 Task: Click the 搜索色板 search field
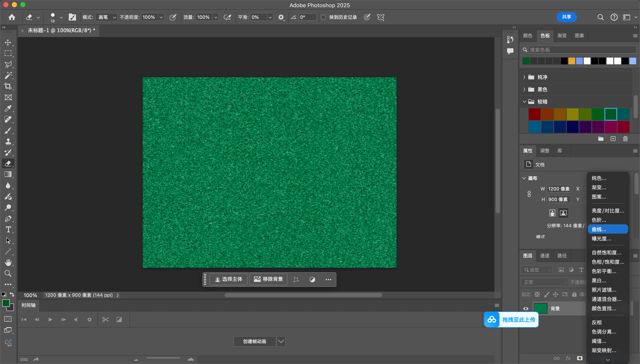pos(582,50)
